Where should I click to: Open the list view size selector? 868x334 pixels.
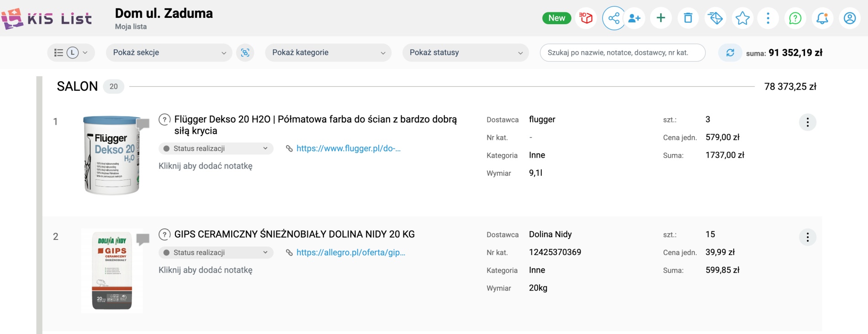pyautogui.click(x=71, y=53)
